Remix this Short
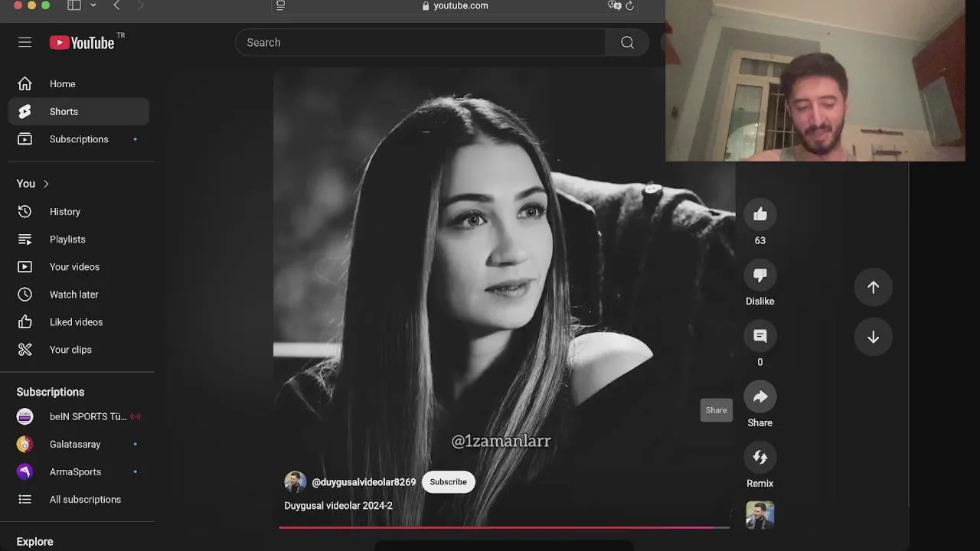Viewport: 980px width, 551px height. click(760, 458)
